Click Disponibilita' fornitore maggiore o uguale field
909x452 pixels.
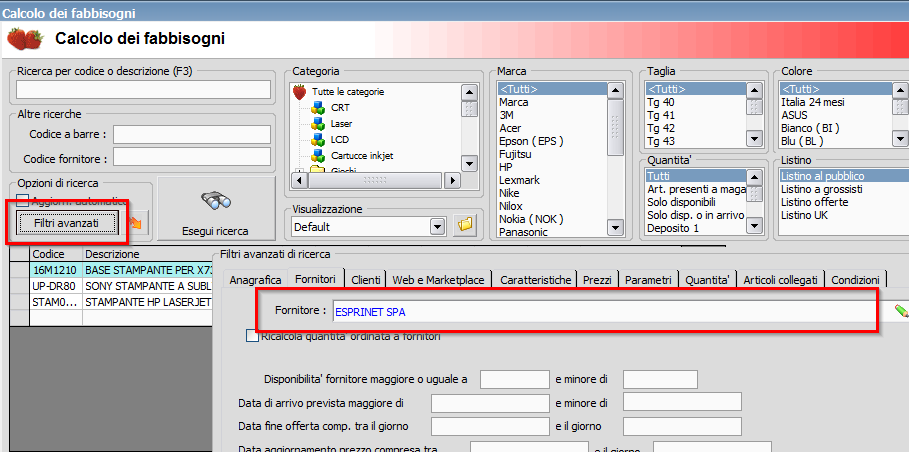pos(515,380)
